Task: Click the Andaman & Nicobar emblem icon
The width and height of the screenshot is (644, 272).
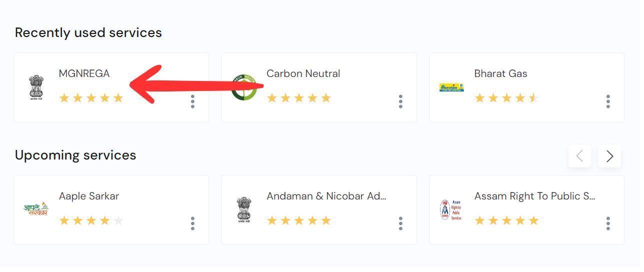Action: pos(244,209)
